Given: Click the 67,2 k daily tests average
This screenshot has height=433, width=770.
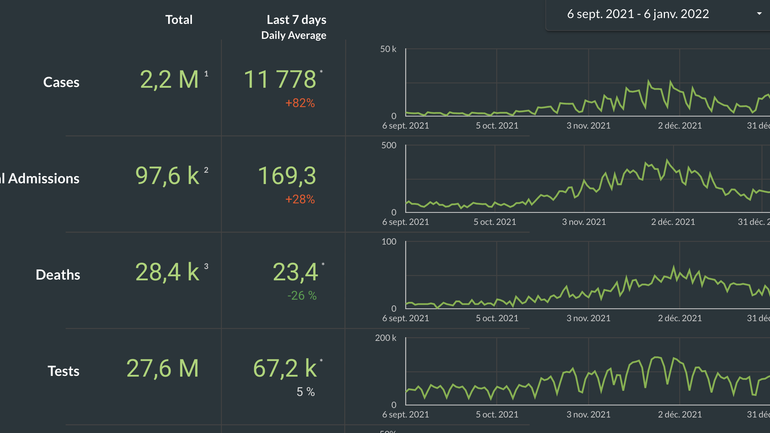Looking at the screenshot, I should coord(285,369).
